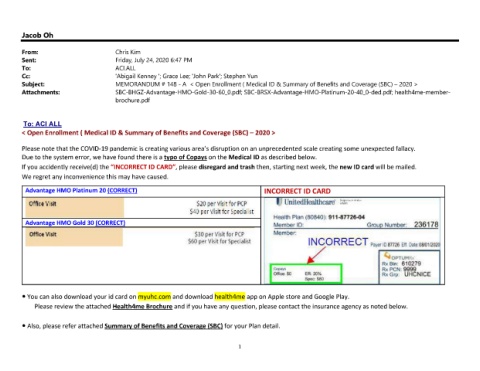Click the Jacob Oh name header
This screenshot has width=480, height=371.
(37, 35)
